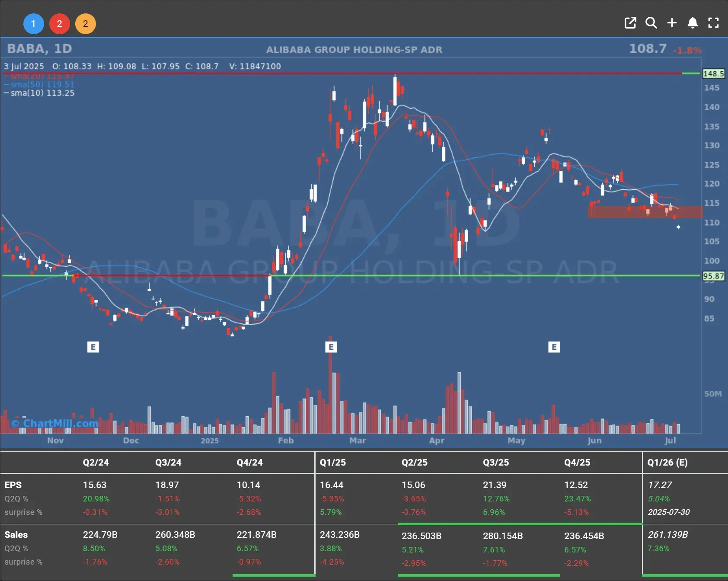Click the November earnings E marker
This screenshot has height=581, width=728.
point(93,347)
